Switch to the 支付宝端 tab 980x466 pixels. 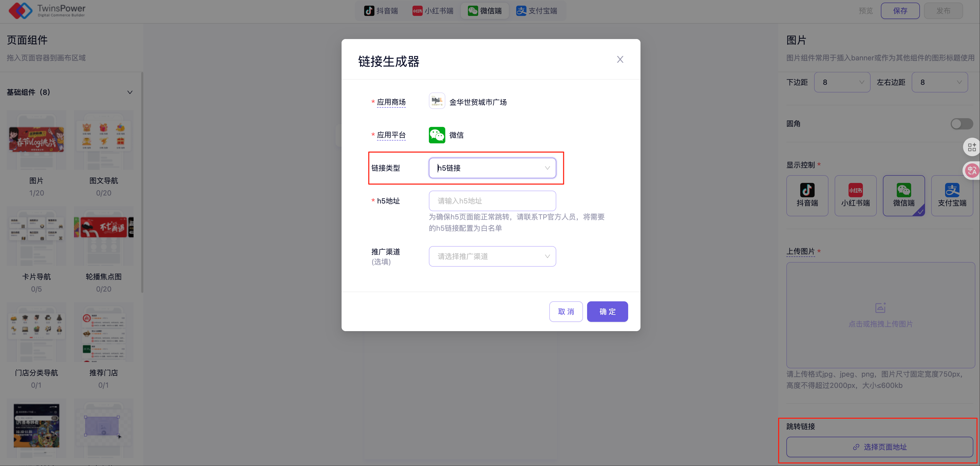coord(536,11)
